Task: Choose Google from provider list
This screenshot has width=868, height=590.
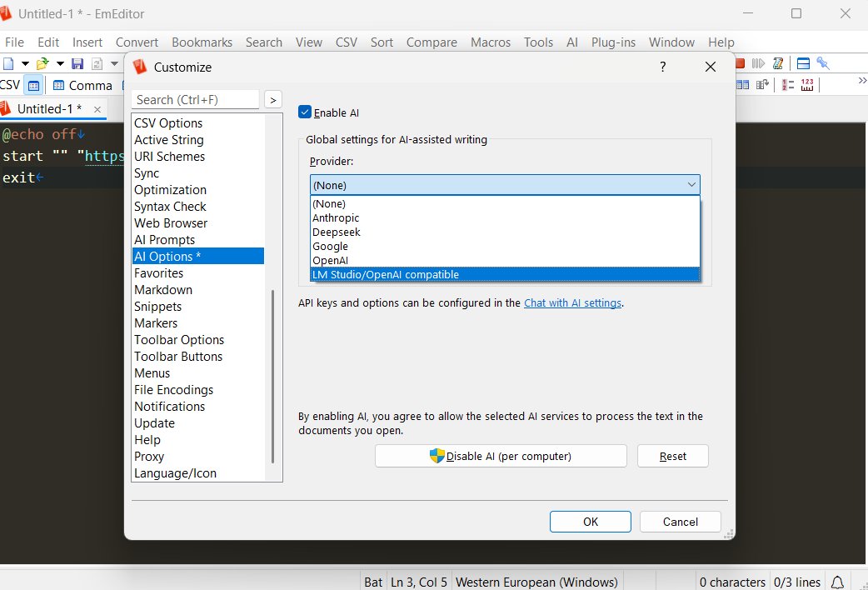Action: (505, 247)
